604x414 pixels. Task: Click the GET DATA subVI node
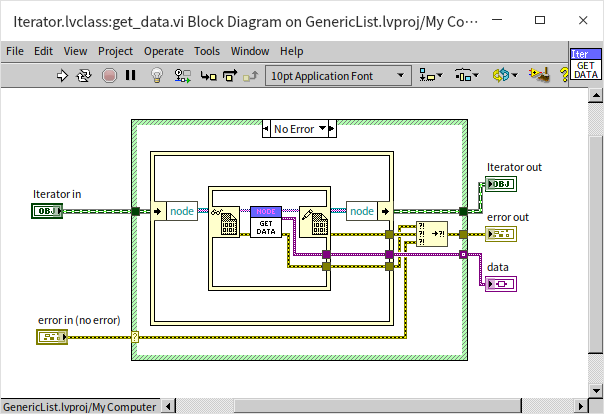click(265, 221)
